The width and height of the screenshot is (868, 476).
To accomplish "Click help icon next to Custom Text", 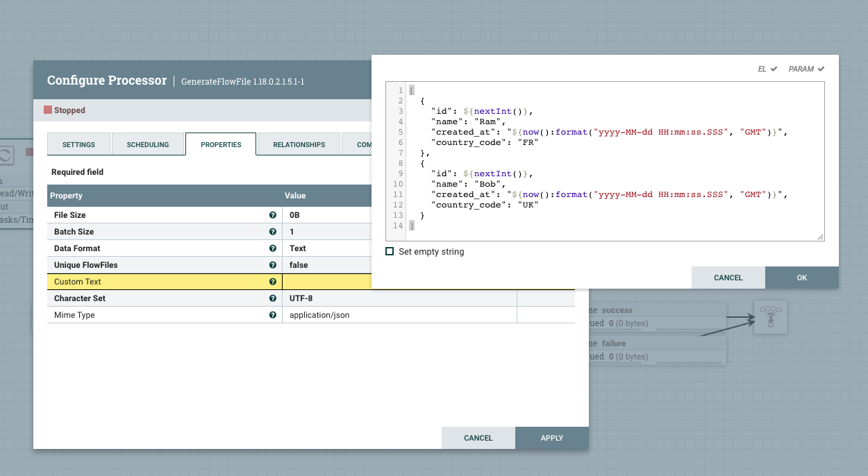I will point(273,282).
